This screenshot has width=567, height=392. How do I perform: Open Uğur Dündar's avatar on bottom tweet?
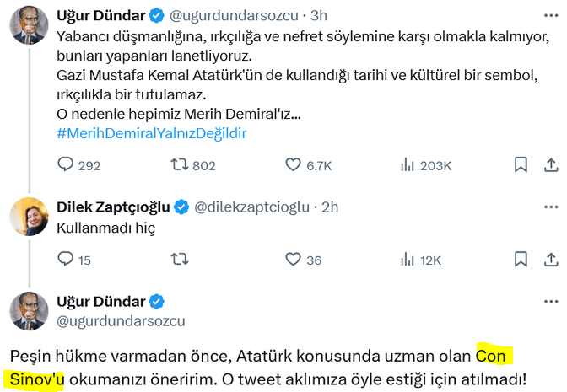click(28, 311)
